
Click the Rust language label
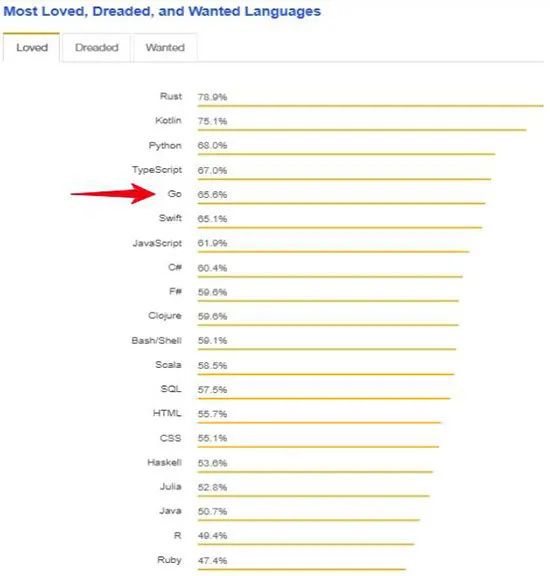171,96
